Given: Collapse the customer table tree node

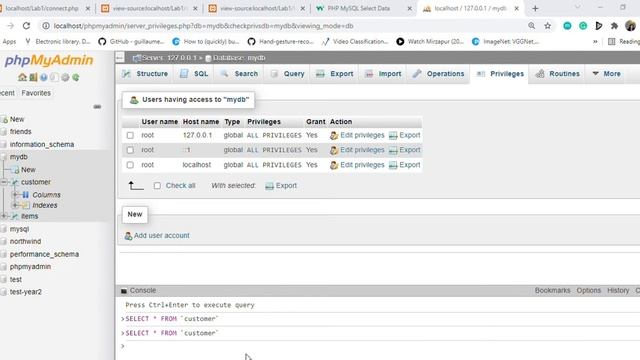Looking at the screenshot, I should (4, 182).
